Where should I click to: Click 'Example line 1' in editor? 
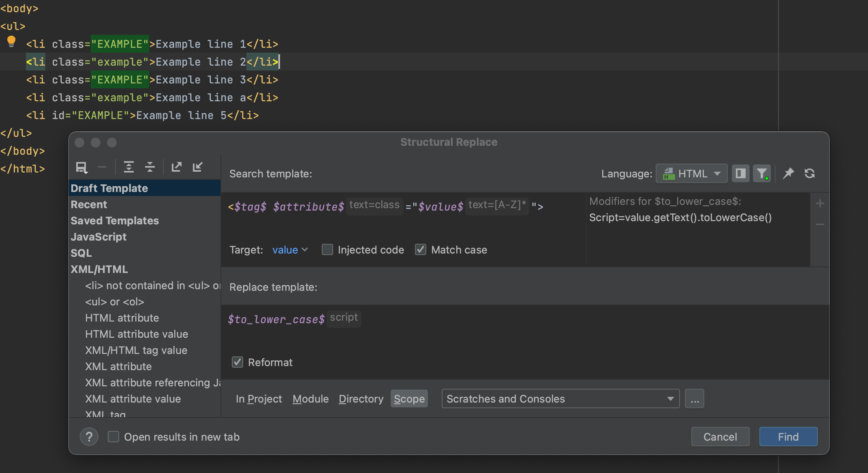(x=201, y=44)
